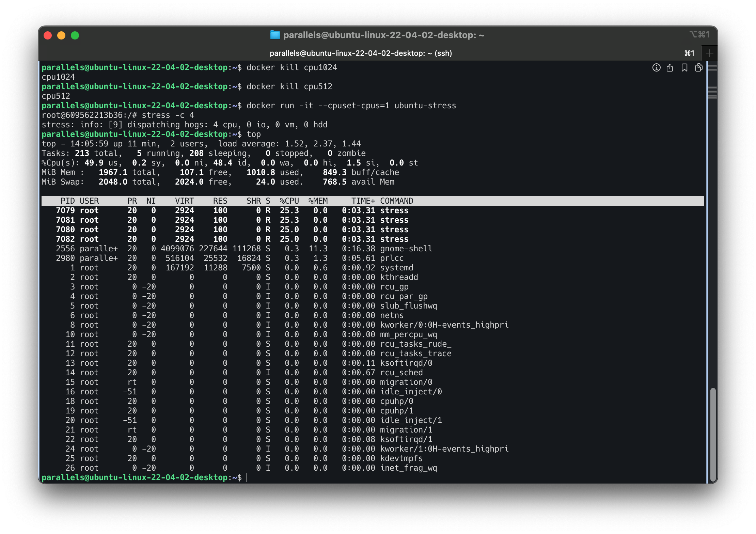Viewport: 756px width, 534px height.
Task: Click the window title text in title bar
Action: [384, 35]
